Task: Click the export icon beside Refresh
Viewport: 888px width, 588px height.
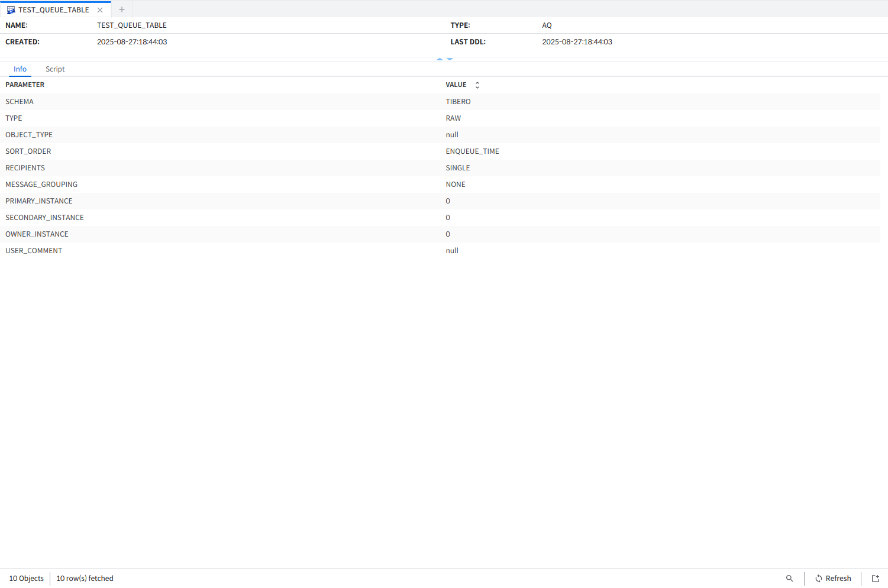Action: 876,579
